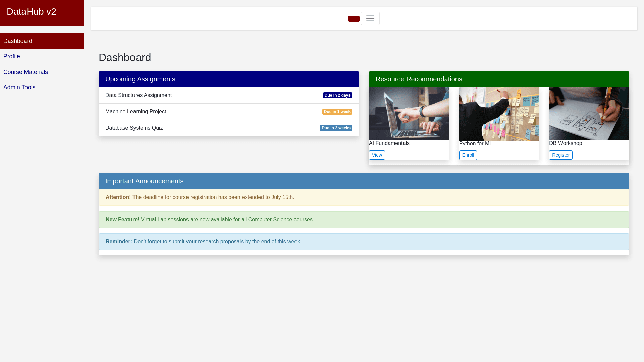Click the DB Workshop wireframe sketch image
Screen dimensions: 644x362
589,114
